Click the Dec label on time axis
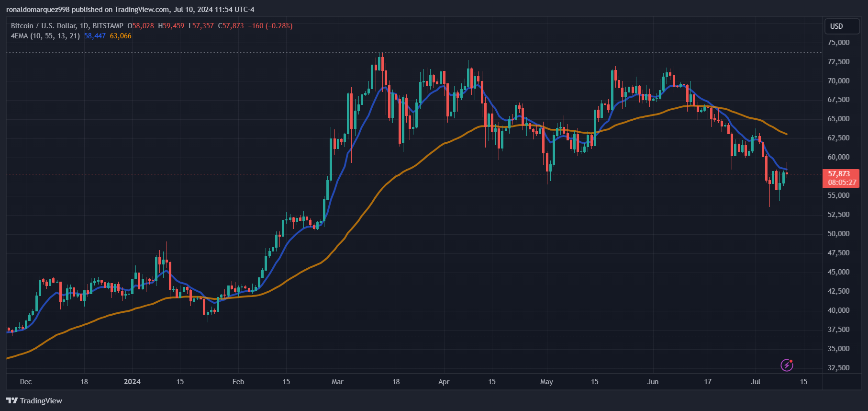This screenshot has height=411, width=868. 26,382
